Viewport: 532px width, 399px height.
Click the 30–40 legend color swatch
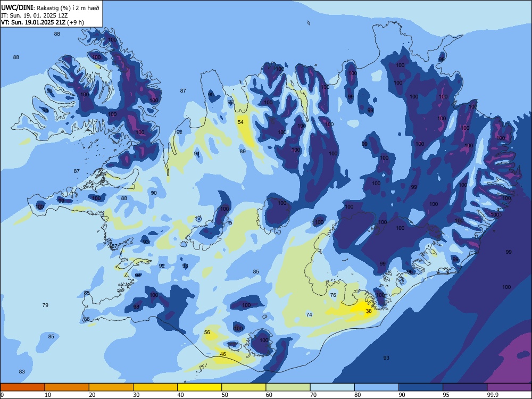tap(155, 387)
